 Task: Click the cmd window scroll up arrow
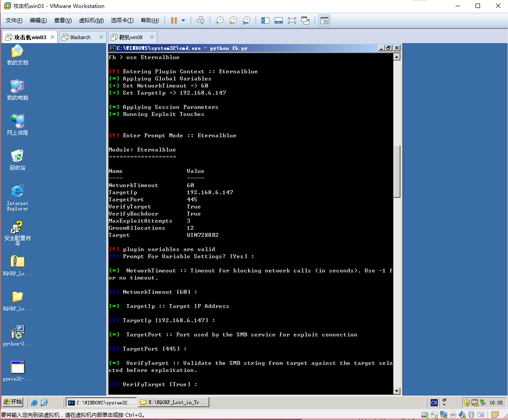click(x=397, y=57)
